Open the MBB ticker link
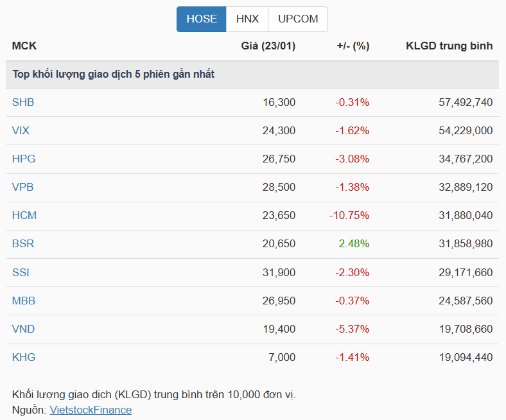 click(x=24, y=301)
